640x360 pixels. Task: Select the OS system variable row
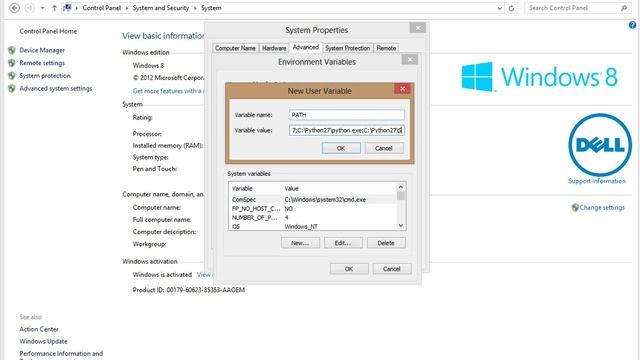click(313, 227)
